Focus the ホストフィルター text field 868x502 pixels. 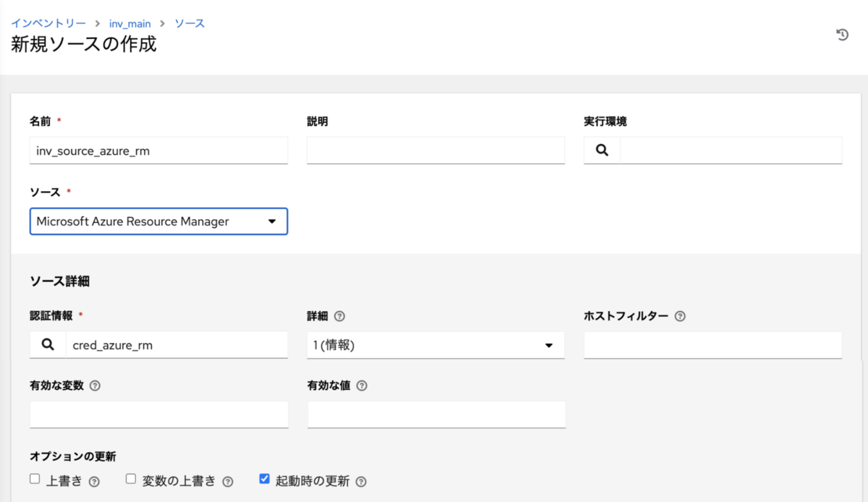click(x=712, y=345)
